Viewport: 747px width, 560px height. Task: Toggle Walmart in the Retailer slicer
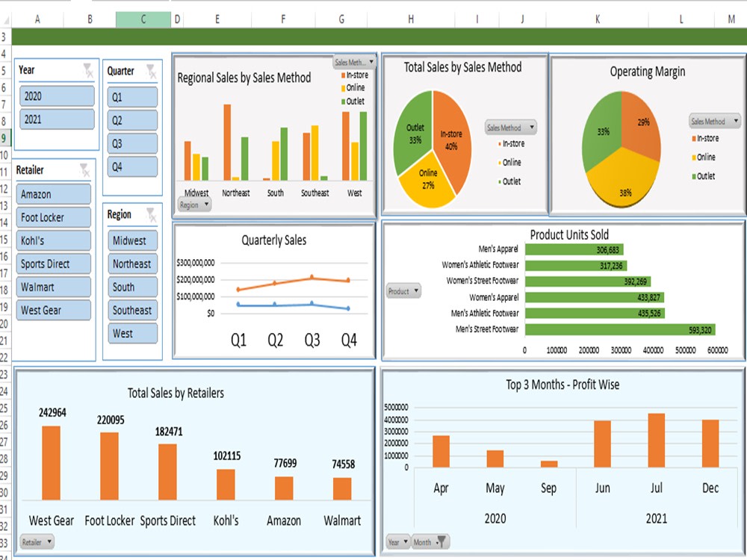coord(53,287)
